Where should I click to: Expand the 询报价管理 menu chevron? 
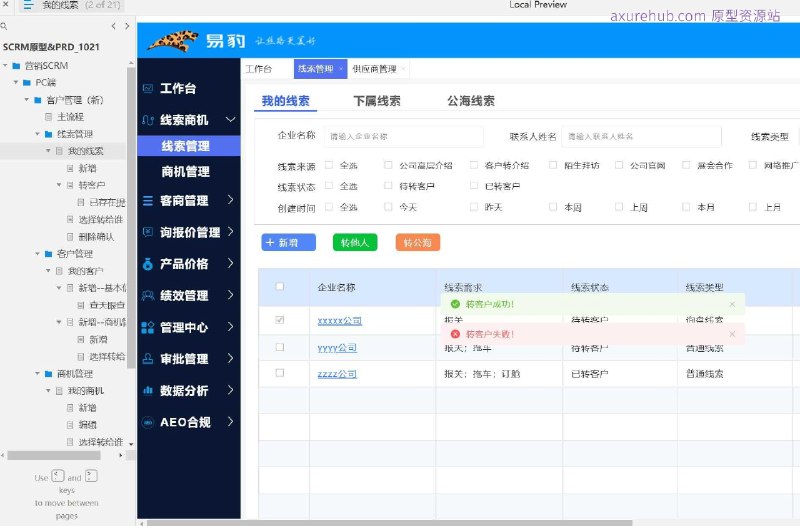231,232
